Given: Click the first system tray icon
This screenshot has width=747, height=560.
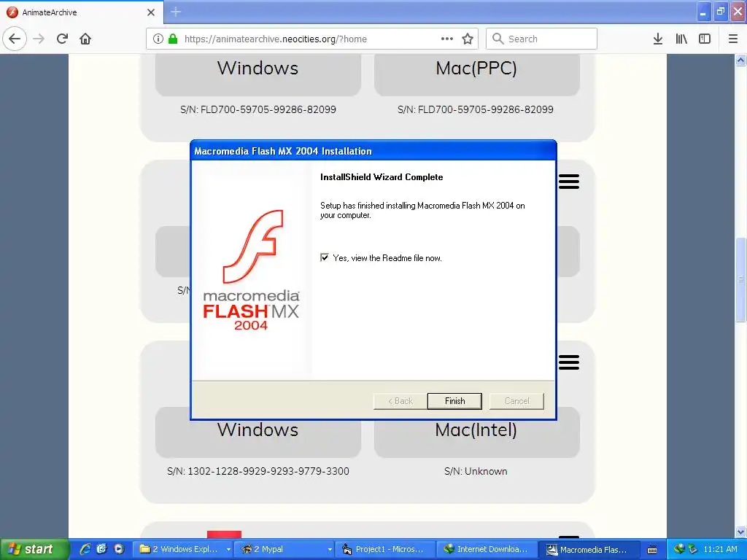Looking at the screenshot, I should tap(679, 549).
